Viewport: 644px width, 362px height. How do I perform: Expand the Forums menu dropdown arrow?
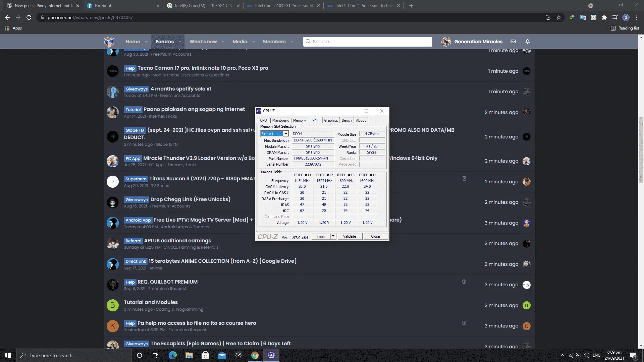180,42
